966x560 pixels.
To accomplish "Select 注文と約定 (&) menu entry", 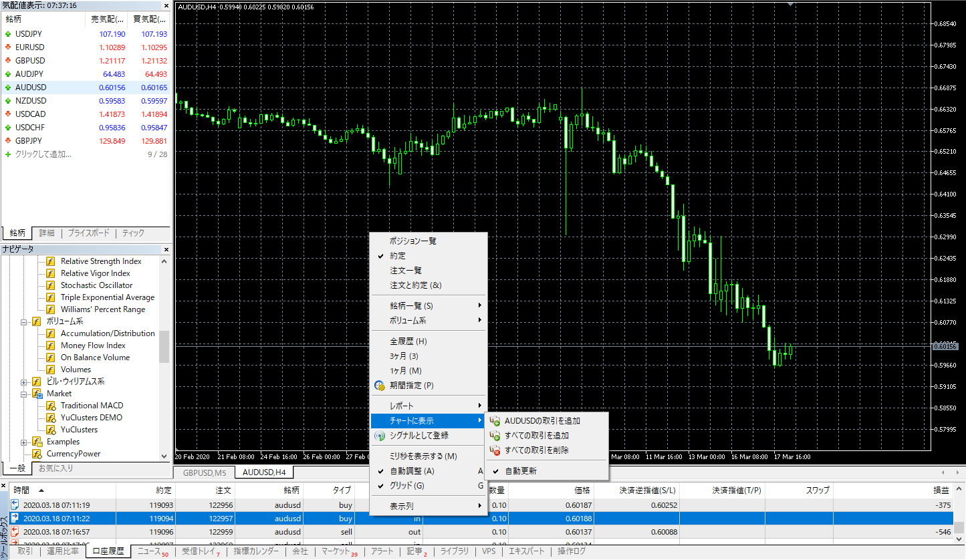I will 429,285.
